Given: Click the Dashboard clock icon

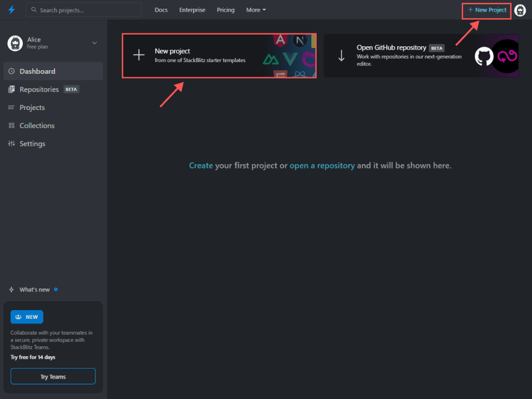Looking at the screenshot, I should (12, 71).
